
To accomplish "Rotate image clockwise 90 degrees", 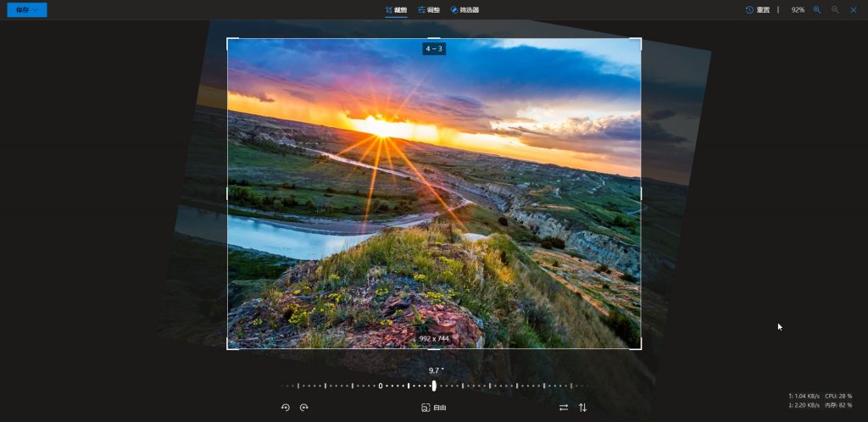I will point(304,408).
